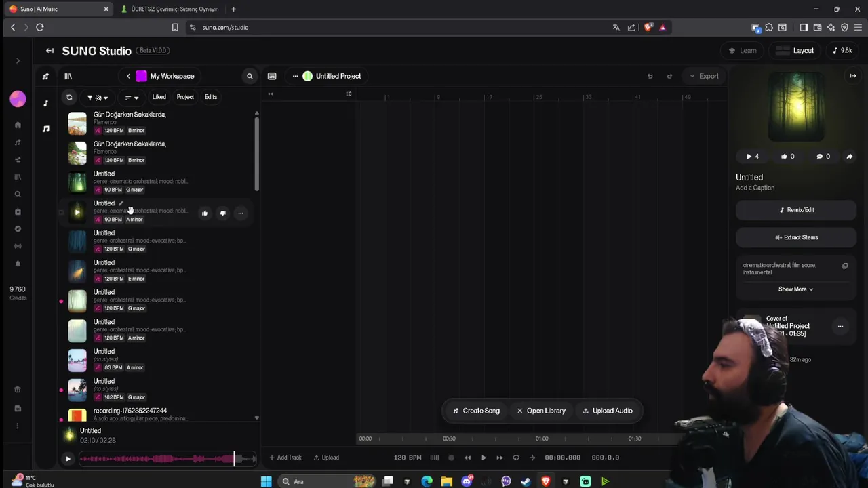
Task: Expand the left sidebar with the chevron arrow
Action: tap(18, 61)
